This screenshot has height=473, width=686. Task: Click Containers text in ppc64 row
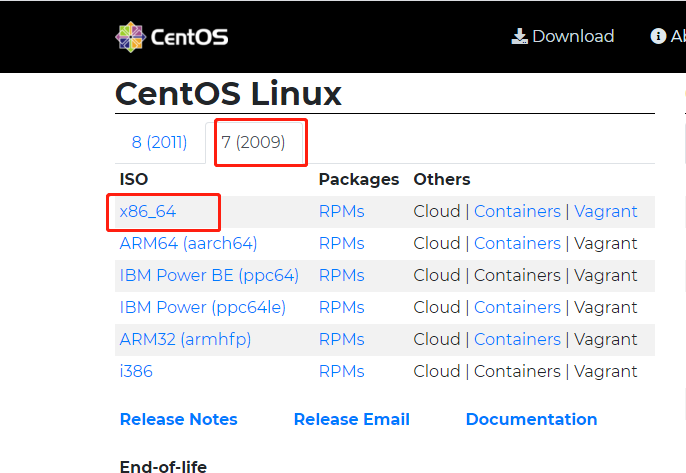click(x=517, y=275)
